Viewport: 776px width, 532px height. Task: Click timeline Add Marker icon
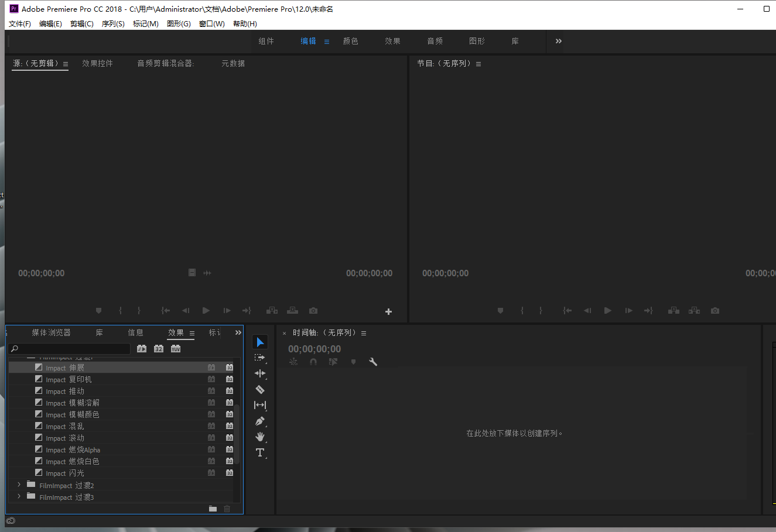[x=353, y=362]
